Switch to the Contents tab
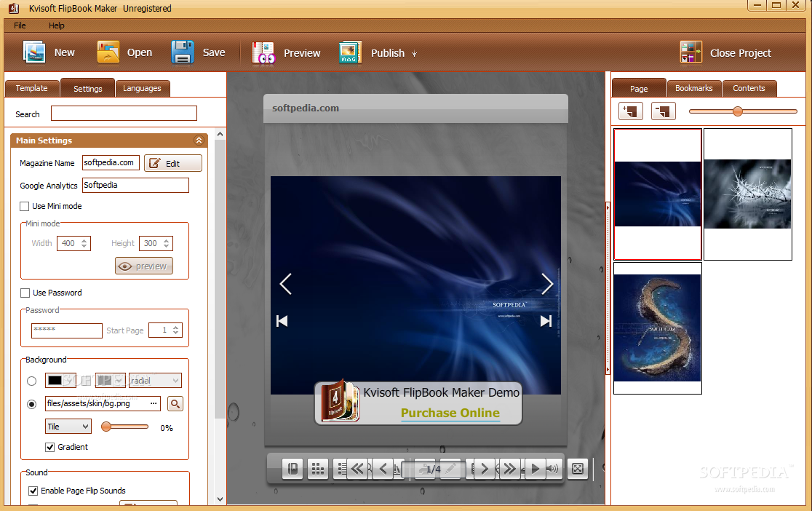 (749, 88)
